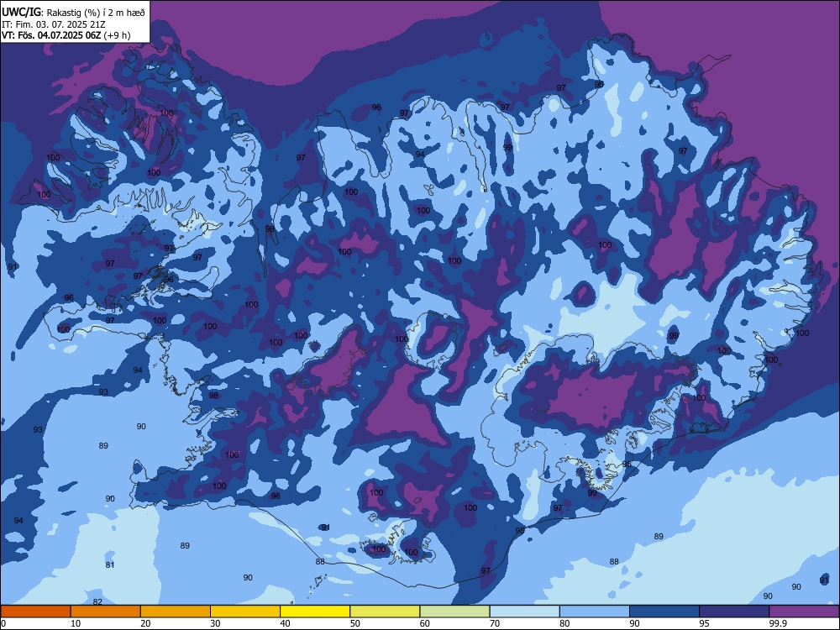The width and height of the screenshot is (840, 630).
Task: Click the legend tick label '20'
Action: coord(145,623)
